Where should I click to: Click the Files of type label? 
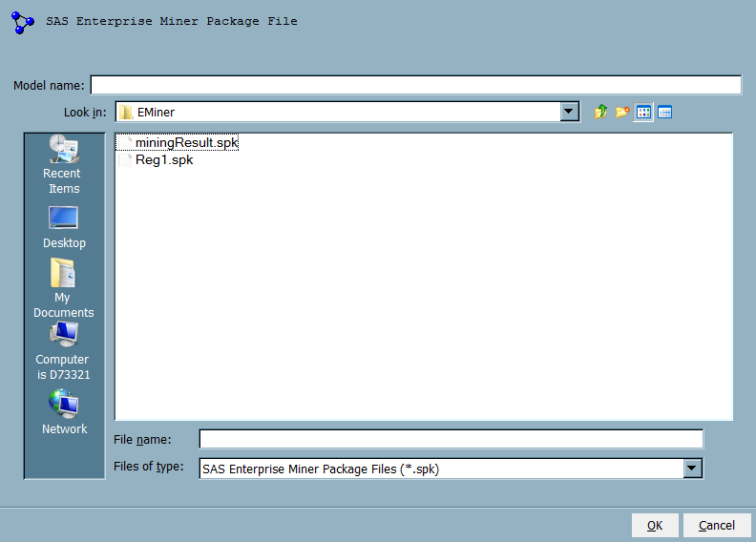(x=149, y=467)
